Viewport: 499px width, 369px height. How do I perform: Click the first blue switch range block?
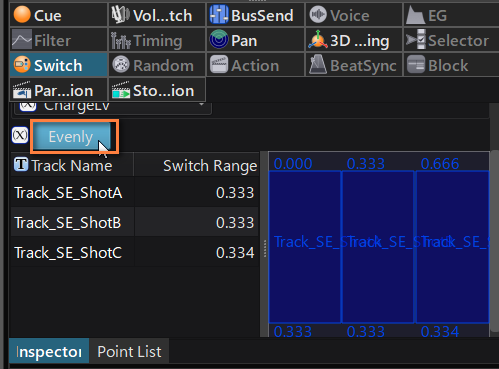coord(305,247)
